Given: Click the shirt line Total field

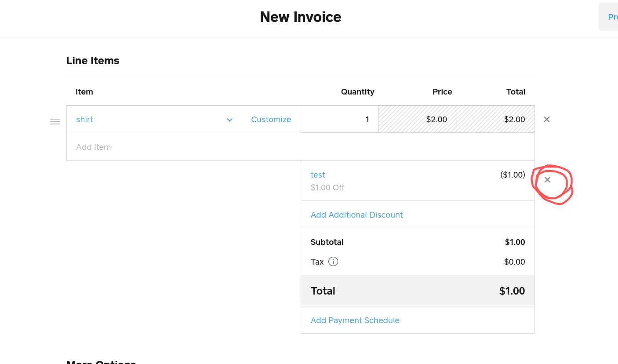Looking at the screenshot, I should pos(496,120).
